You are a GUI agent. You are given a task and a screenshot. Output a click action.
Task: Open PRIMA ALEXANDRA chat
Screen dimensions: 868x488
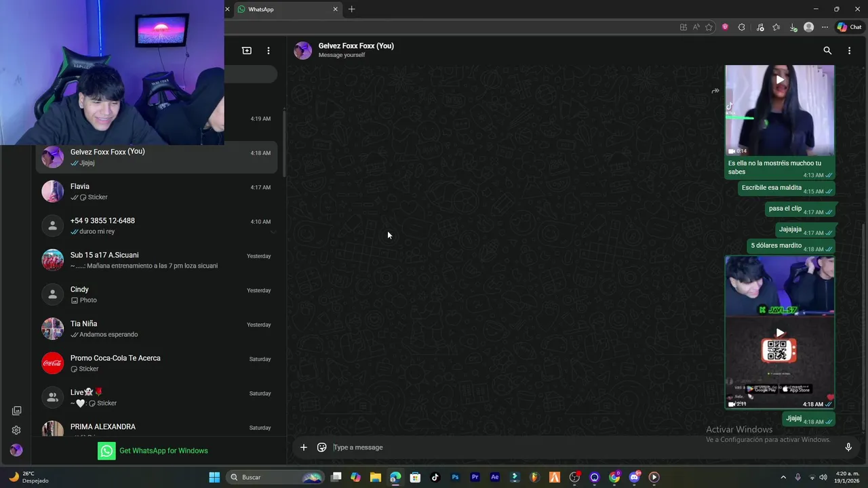[157, 427]
